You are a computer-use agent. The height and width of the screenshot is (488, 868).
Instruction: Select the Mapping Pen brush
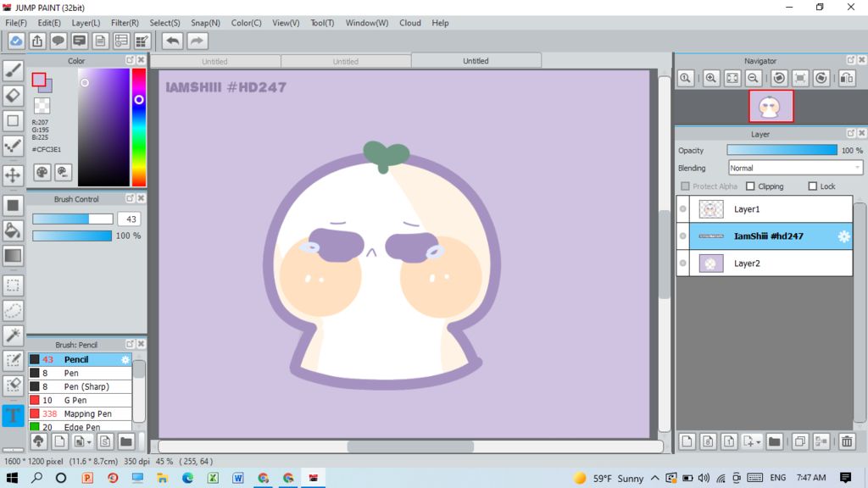click(x=81, y=413)
